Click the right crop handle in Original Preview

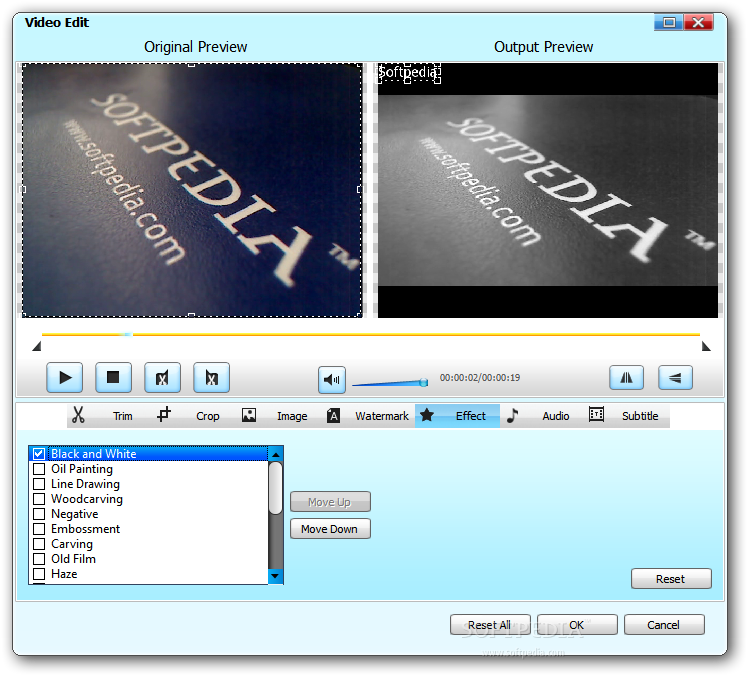point(360,189)
